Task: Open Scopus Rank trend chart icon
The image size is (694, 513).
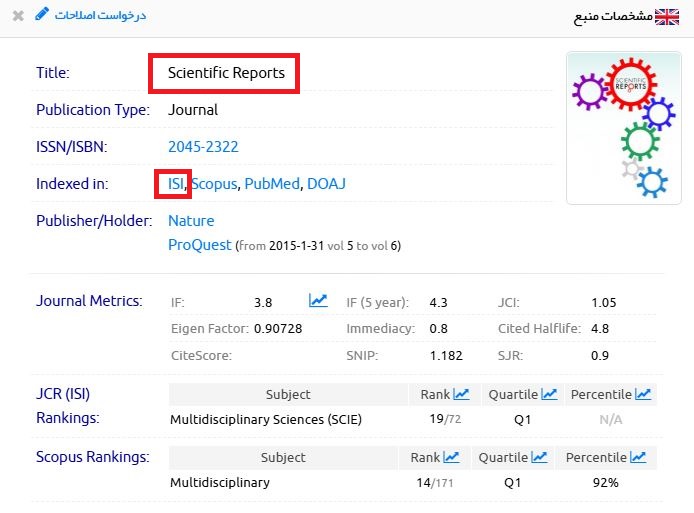Action: tap(451, 457)
